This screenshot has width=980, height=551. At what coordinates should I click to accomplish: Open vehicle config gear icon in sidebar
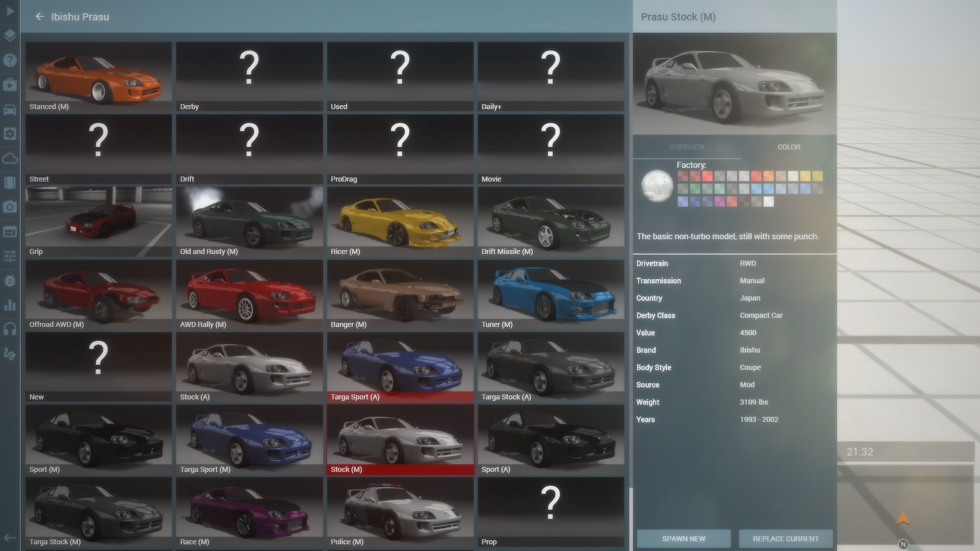pyautogui.click(x=10, y=134)
